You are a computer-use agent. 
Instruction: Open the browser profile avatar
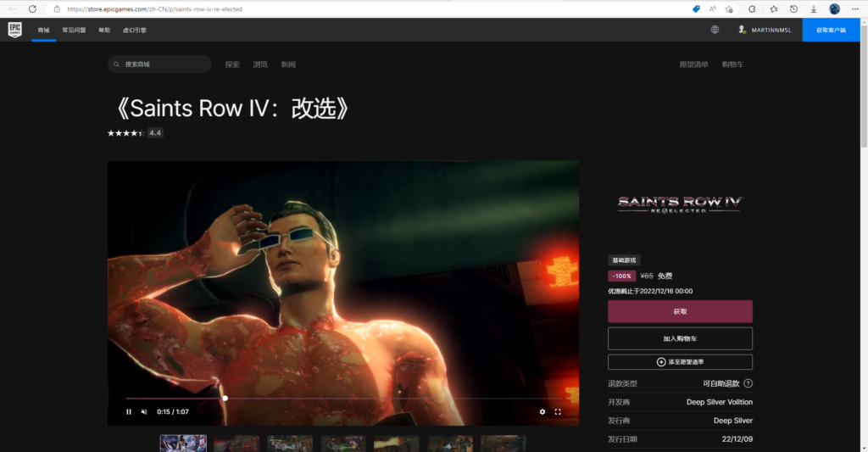835,8
